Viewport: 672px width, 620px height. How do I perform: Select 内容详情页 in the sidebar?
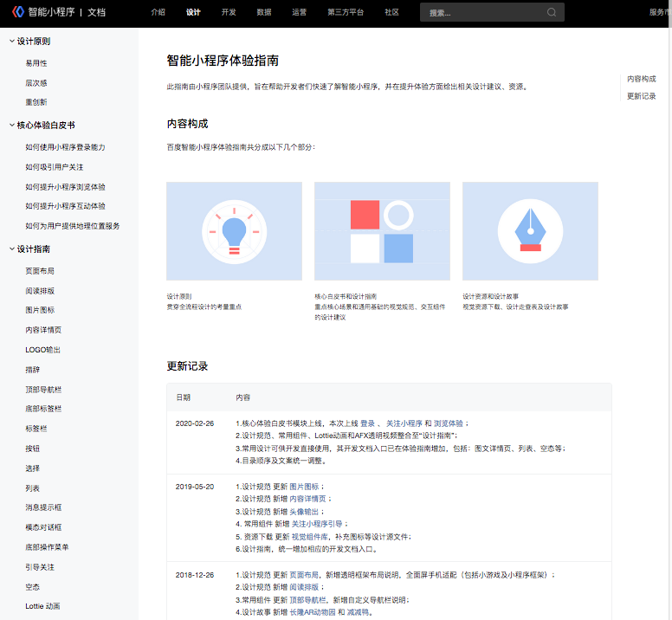tap(43, 330)
